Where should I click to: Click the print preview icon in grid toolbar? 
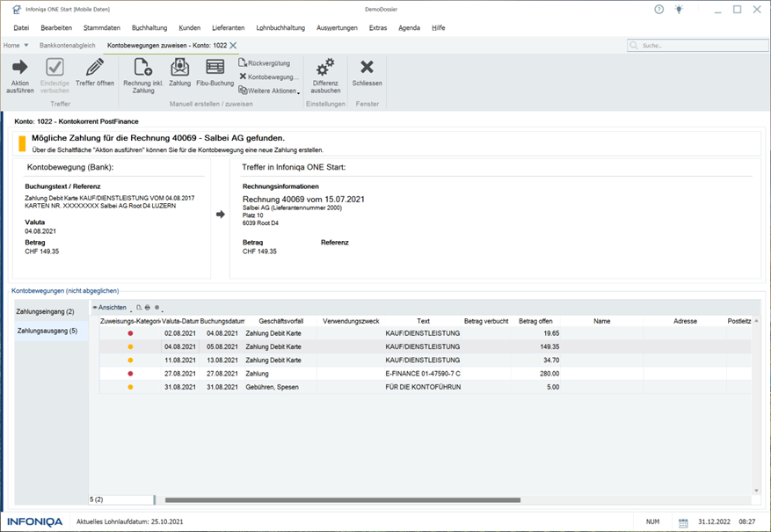[139, 307]
